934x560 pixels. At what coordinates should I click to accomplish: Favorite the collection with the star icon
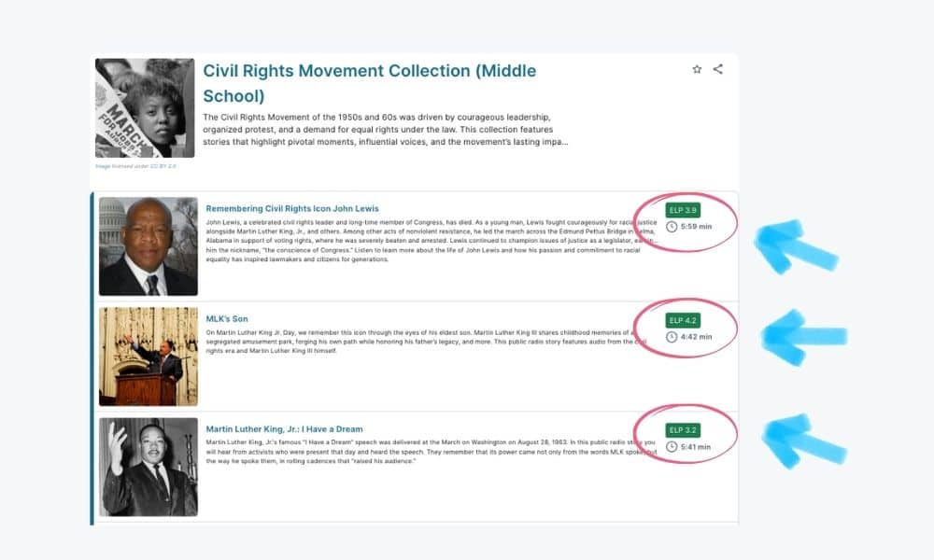click(697, 69)
